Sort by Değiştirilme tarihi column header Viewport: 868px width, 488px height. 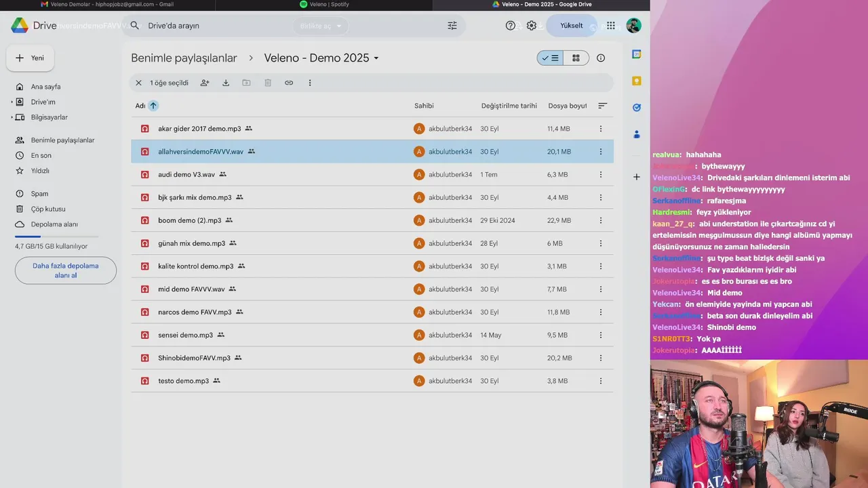[509, 106]
